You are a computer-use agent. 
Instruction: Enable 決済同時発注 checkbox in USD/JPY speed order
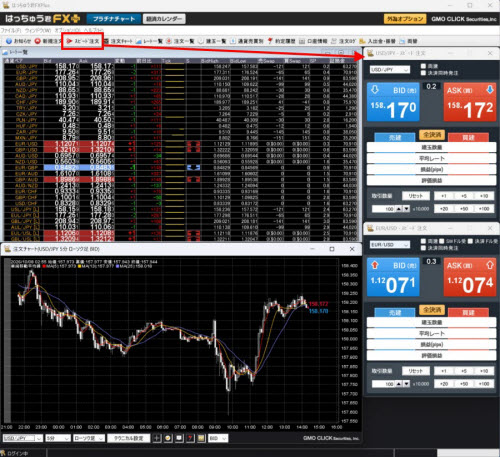pyautogui.click(x=424, y=73)
